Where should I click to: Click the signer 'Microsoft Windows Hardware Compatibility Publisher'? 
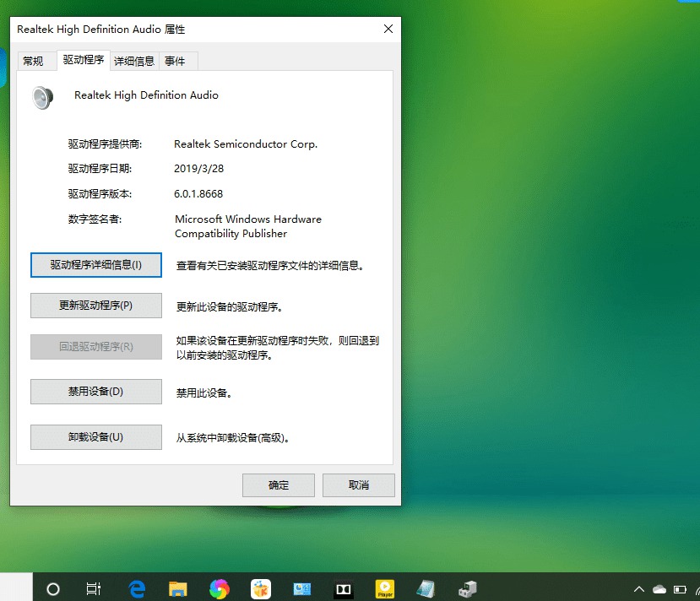(x=247, y=226)
